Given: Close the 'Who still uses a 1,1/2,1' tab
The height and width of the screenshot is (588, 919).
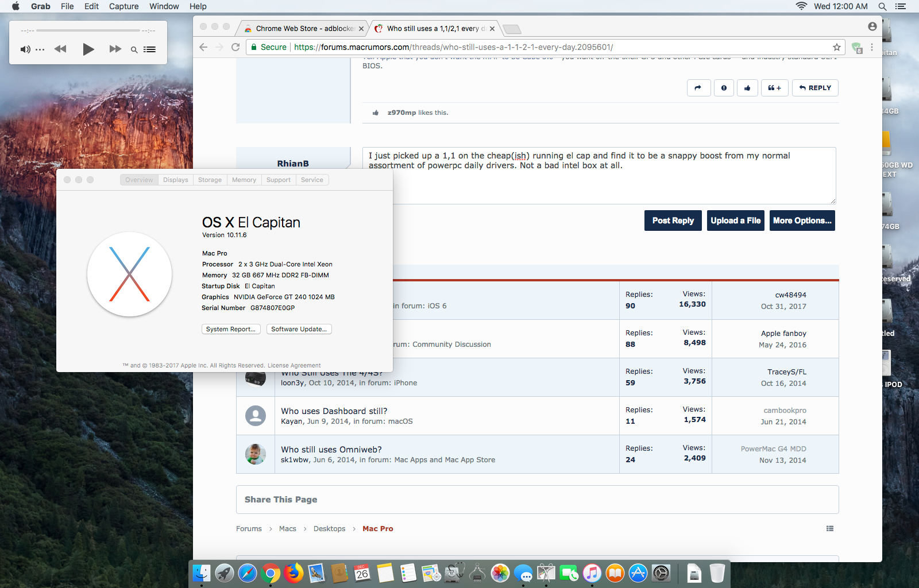Looking at the screenshot, I should coord(492,29).
